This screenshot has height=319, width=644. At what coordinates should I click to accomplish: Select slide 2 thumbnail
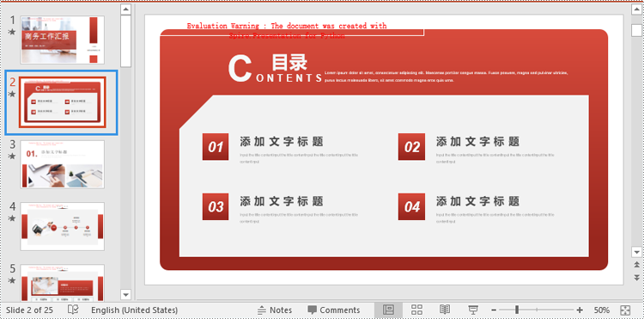[x=63, y=102]
